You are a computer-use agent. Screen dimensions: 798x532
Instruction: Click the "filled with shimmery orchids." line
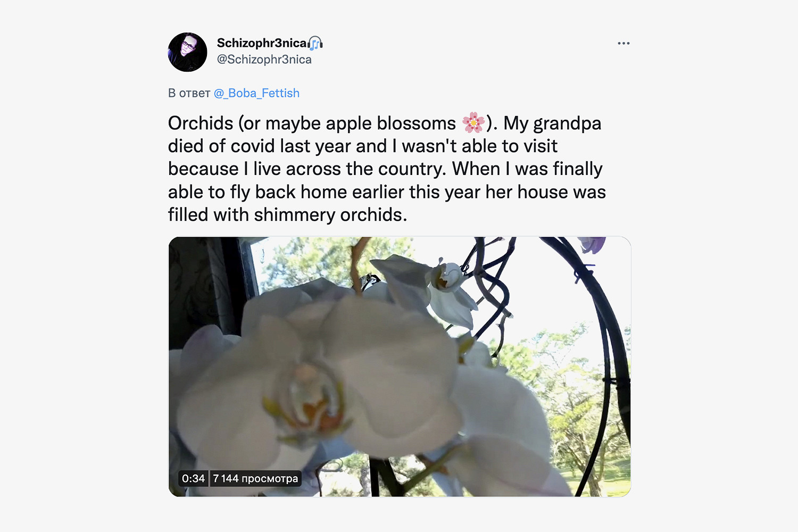coord(287,214)
